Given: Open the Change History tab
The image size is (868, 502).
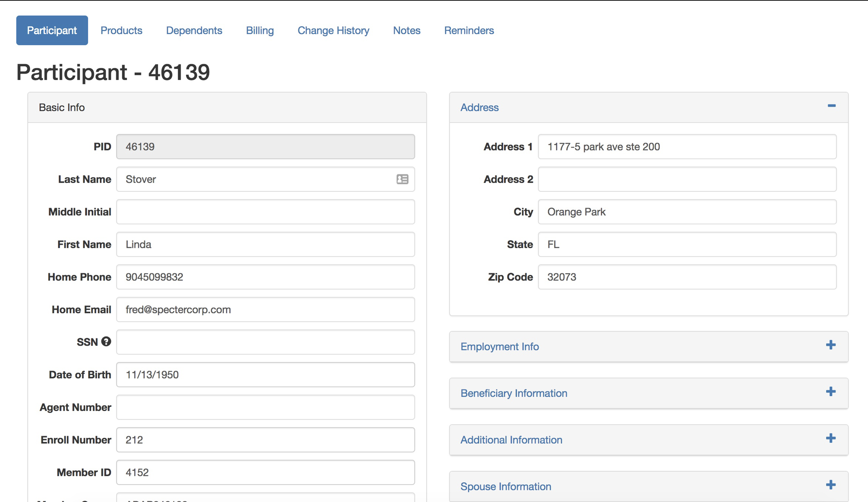Looking at the screenshot, I should pyautogui.click(x=333, y=30).
